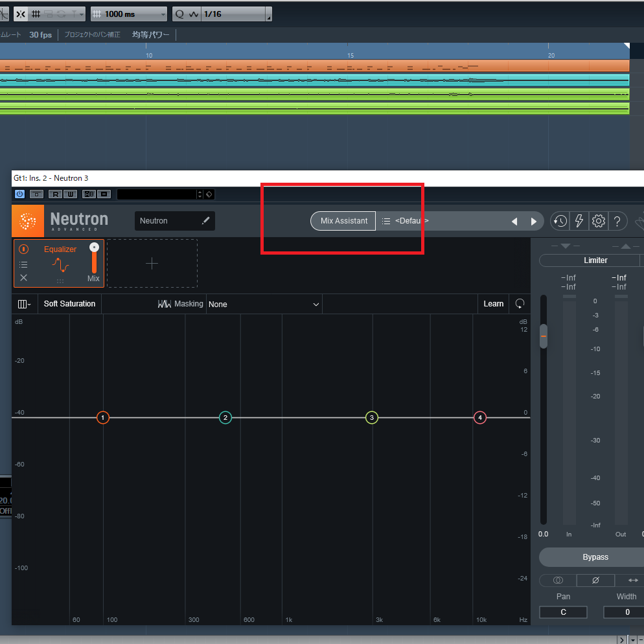This screenshot has height=644, width=644.
Task: Click the plugin window layout icon
Action: (x=36, y=194)
